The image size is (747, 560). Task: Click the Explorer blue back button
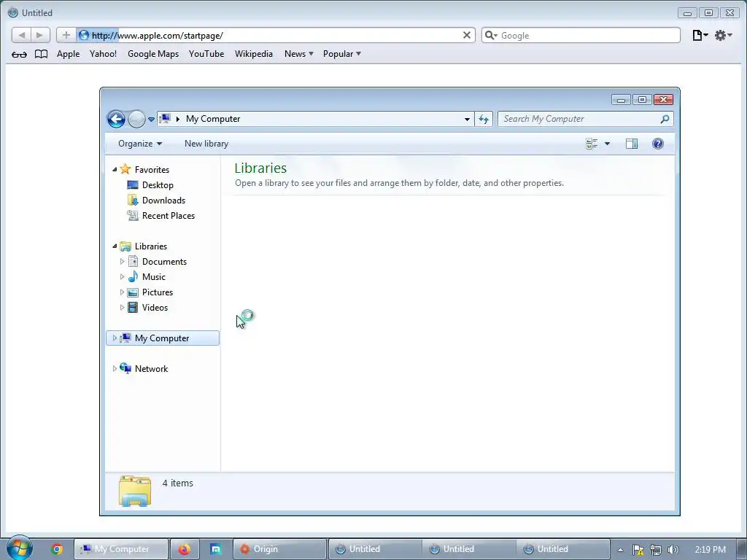(116, 119)
